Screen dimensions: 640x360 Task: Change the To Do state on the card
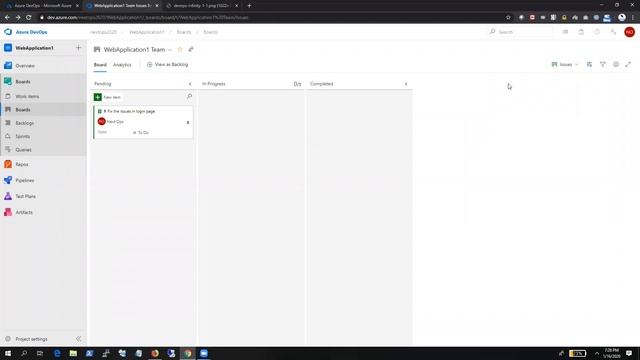[141, 133]
